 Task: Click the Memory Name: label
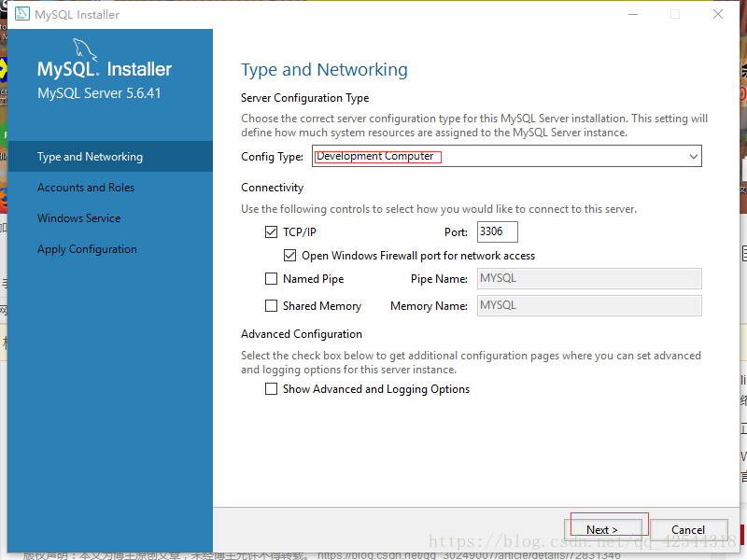(x=429, y=306)
